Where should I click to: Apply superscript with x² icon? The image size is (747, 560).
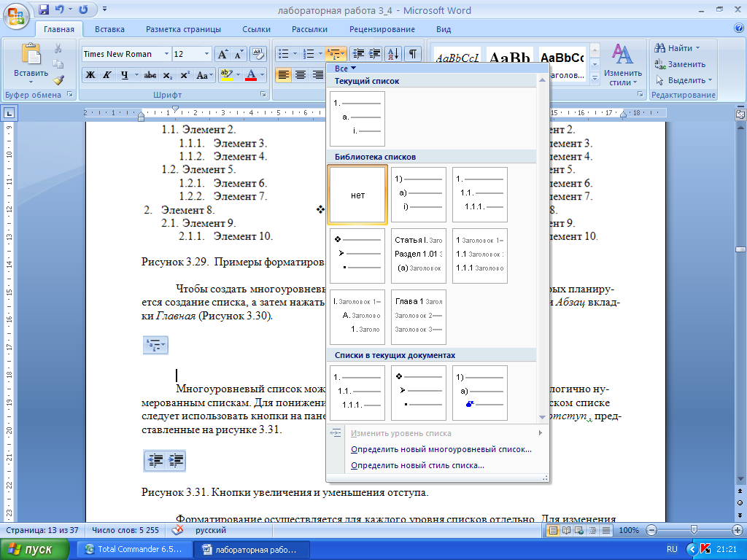pos(185,75)
